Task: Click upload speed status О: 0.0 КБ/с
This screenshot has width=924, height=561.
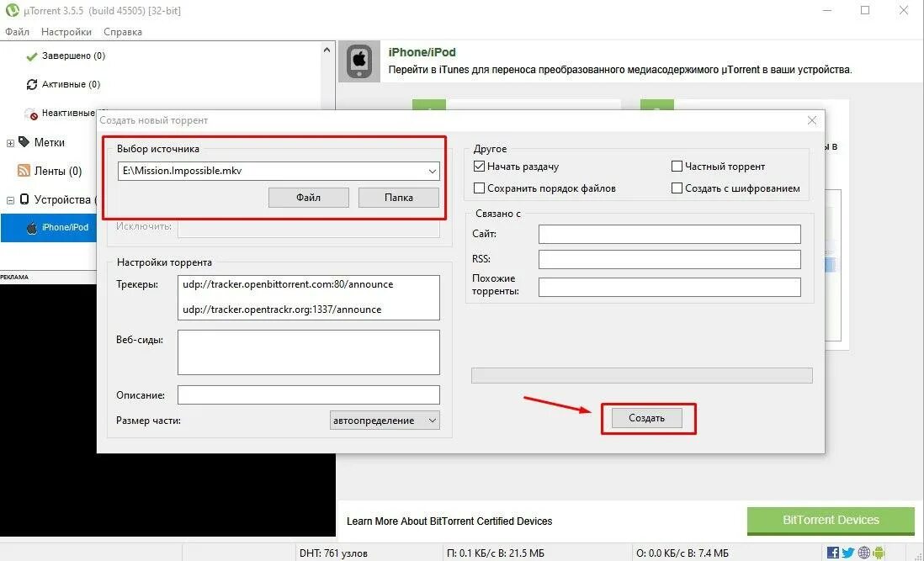Action: point(682,553)
